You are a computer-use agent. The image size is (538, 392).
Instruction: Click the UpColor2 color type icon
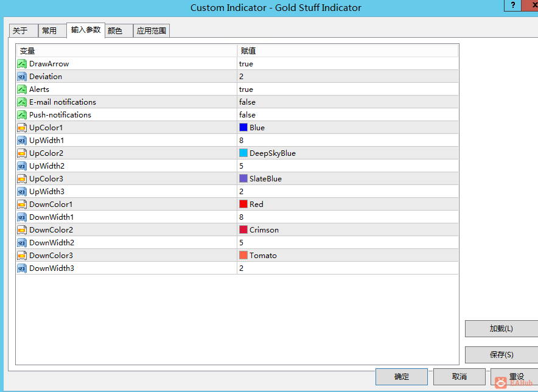coord(22,153)
